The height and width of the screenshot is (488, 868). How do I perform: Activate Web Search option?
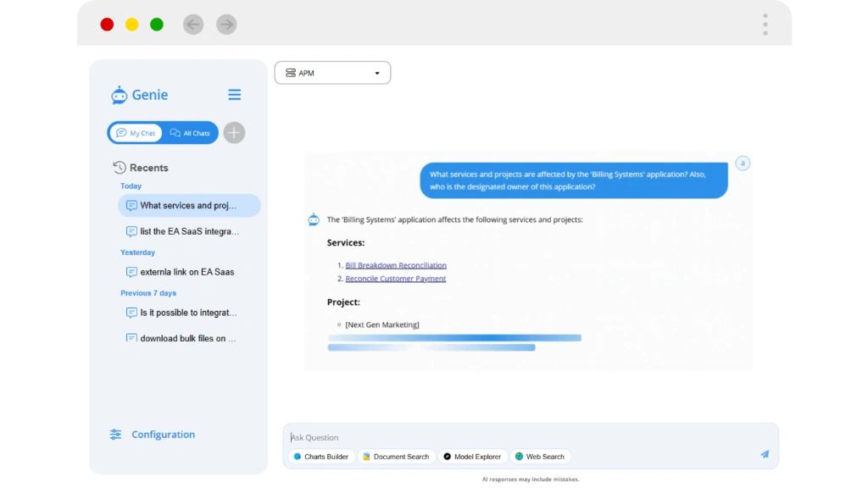(540, 457)
